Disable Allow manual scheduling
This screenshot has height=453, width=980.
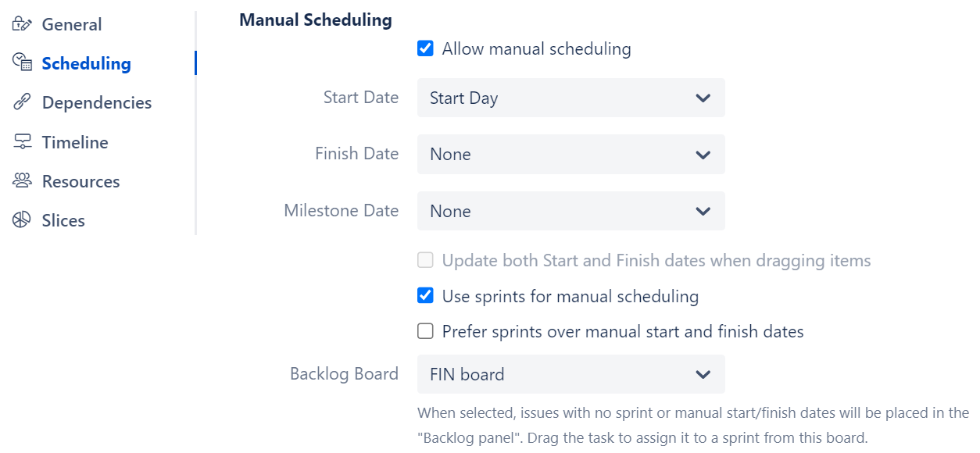pos(425,48)
